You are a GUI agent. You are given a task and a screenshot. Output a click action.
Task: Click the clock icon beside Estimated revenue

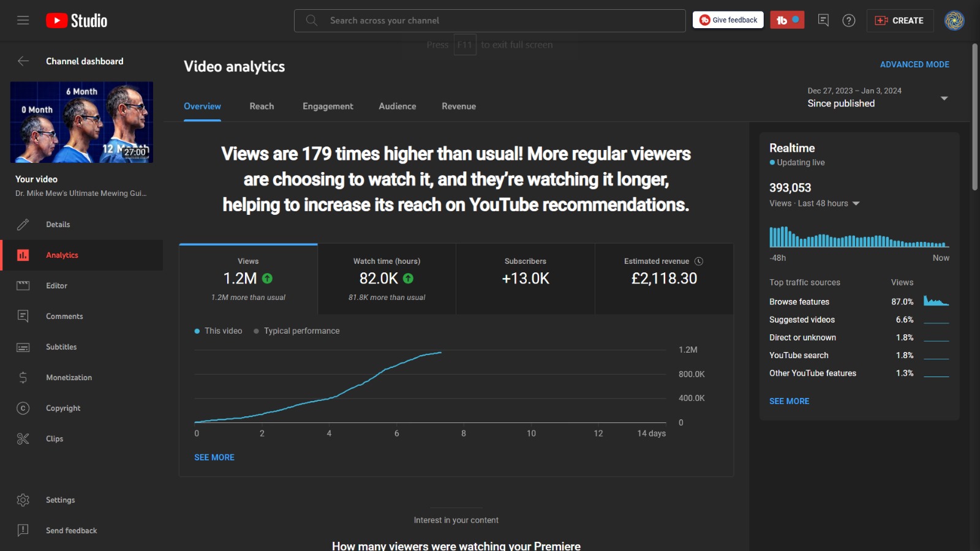coord(699,261)
